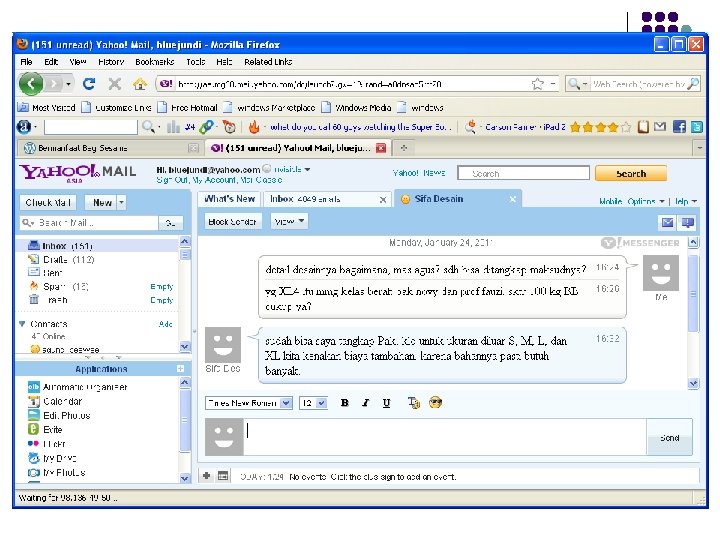Click the Send button for chat message

tap(669, 438)
